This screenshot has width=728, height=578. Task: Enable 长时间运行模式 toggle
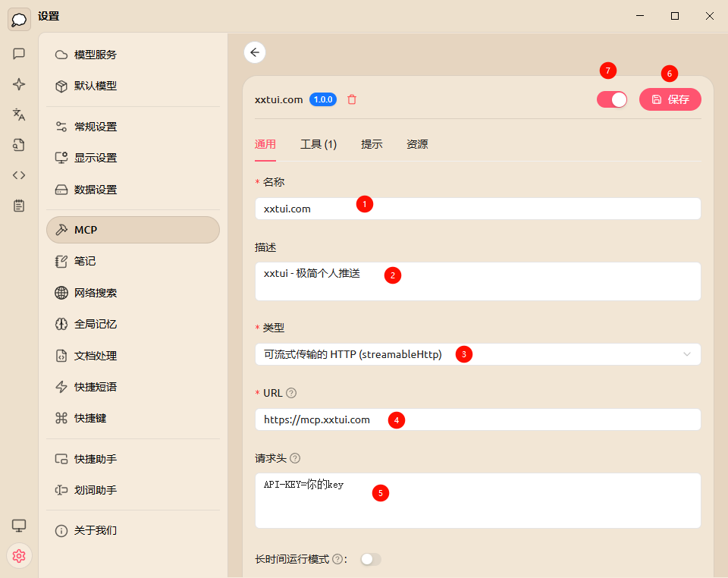370,559
